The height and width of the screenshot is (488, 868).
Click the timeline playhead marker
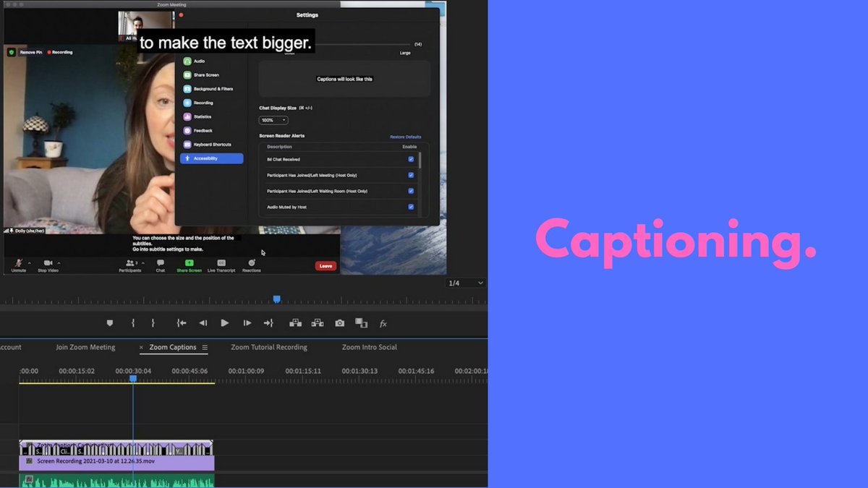tap(133, 378)
